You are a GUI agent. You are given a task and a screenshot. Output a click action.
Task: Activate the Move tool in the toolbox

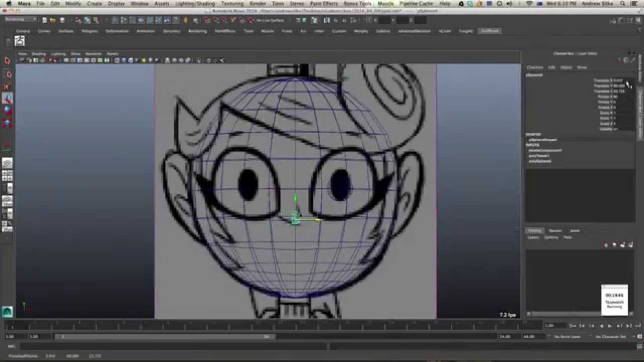[7, 99]
